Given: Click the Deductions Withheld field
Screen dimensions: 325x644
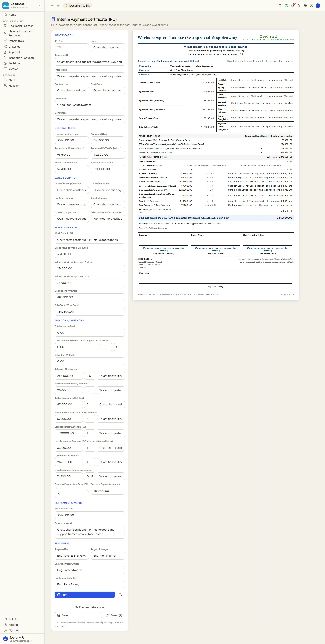Looking at the screenshot, I should [90, 297].
